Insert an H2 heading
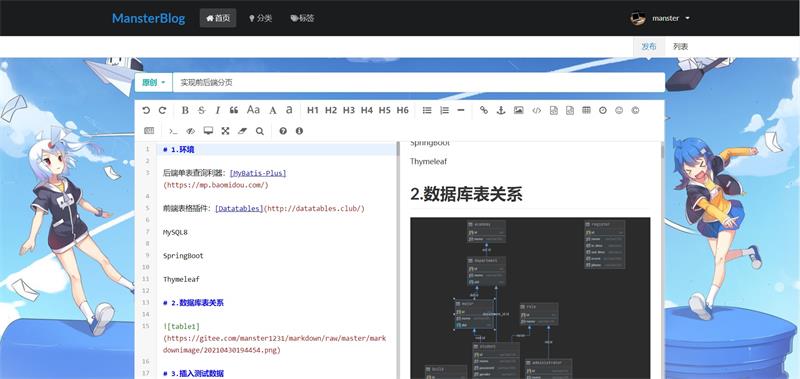 pyautogui.click(x=331, y=110)
